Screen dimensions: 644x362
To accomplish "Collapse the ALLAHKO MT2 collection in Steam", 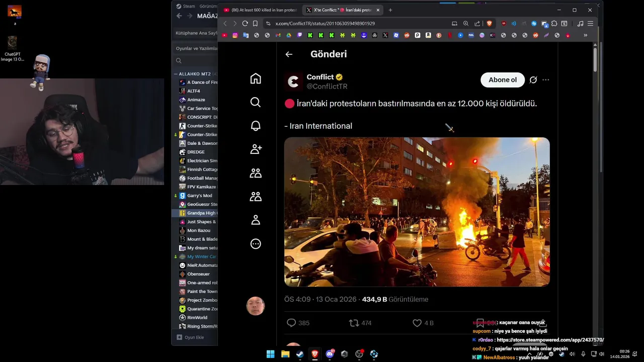I will 177,74.
